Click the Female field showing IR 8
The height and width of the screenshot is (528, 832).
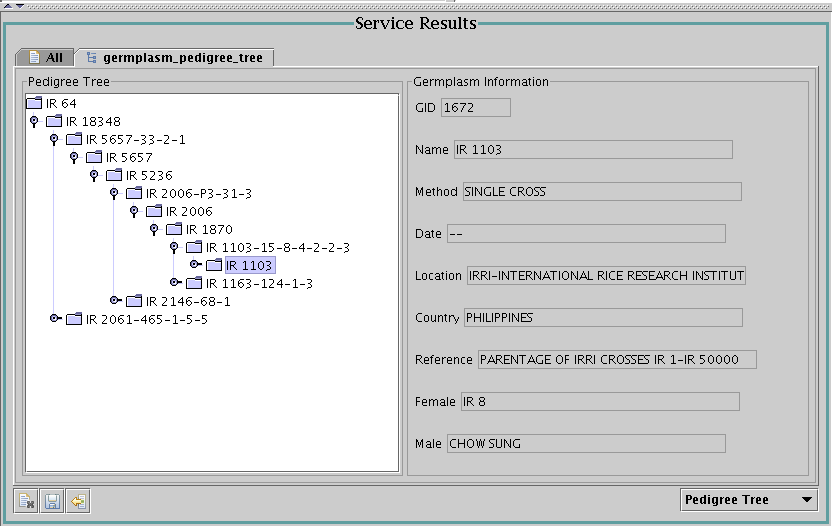click(x=599, y=402)
